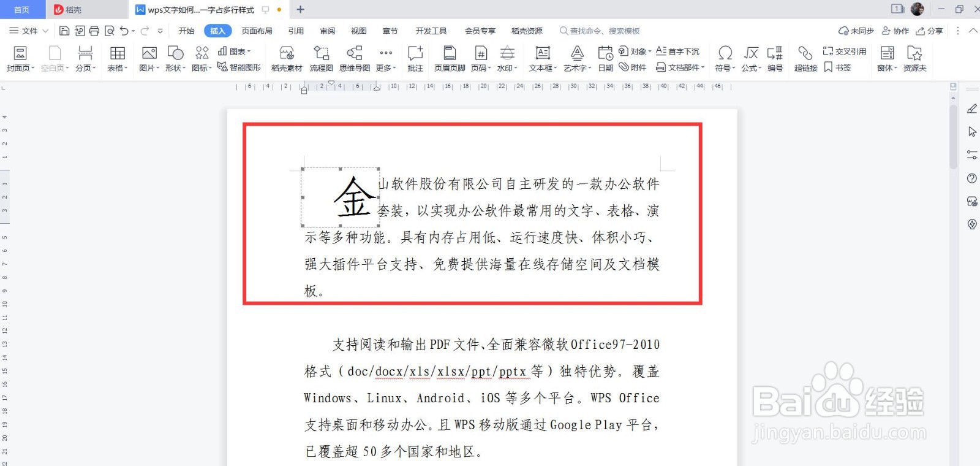Open the 窗体 form controls dropdown
This screenshot has height=466, width=980.
[887, 59]
